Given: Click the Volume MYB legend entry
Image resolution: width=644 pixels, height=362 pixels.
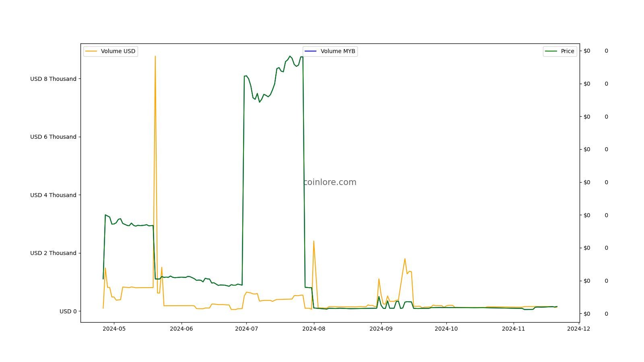Looking at the screenshot, I should 330,51.
